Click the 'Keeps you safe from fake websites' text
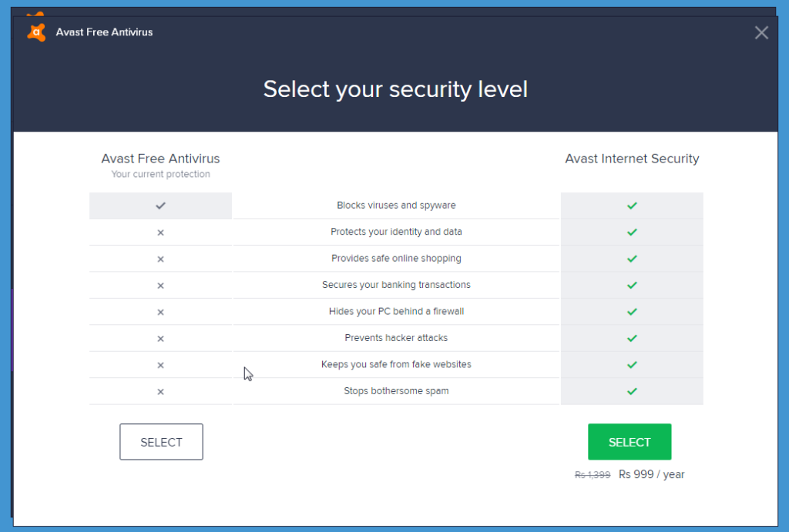Image resolution: width=789 pixels, height=532 pixels. click(x=396, y=365)
